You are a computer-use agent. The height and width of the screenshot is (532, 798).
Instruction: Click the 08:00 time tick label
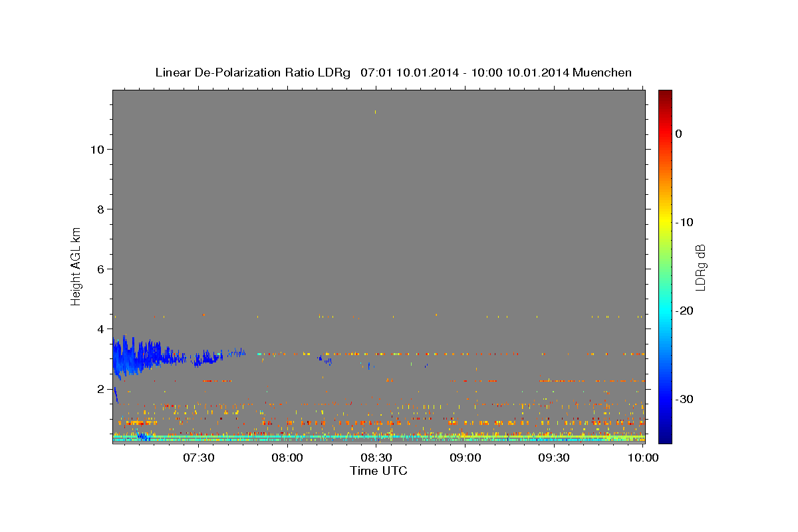[x=287, y=458]
